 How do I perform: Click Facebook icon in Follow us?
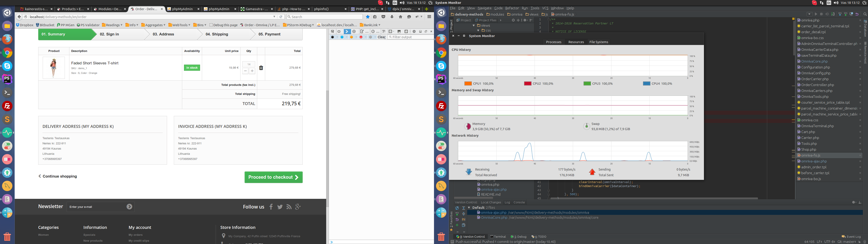point(271,206)
